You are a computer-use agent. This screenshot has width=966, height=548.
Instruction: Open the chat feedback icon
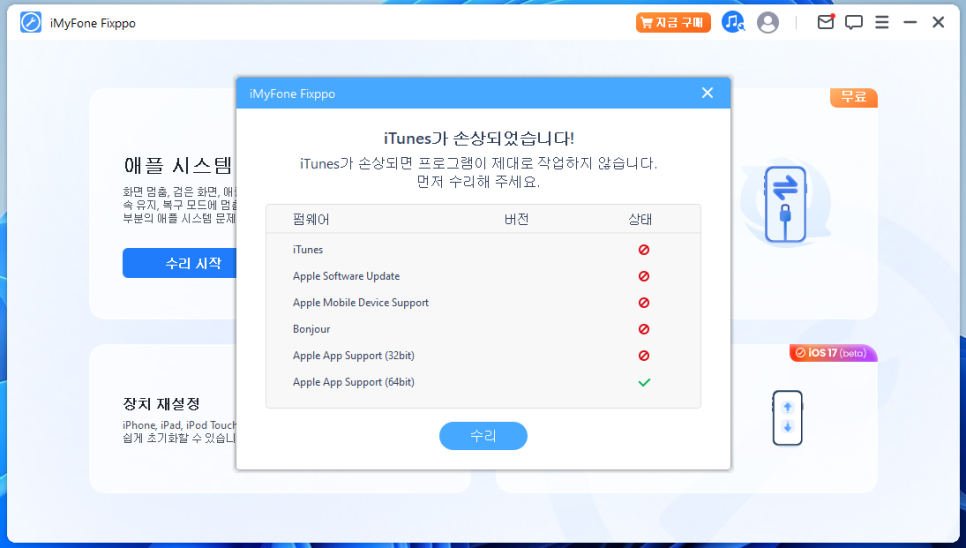tap(853, 23)
